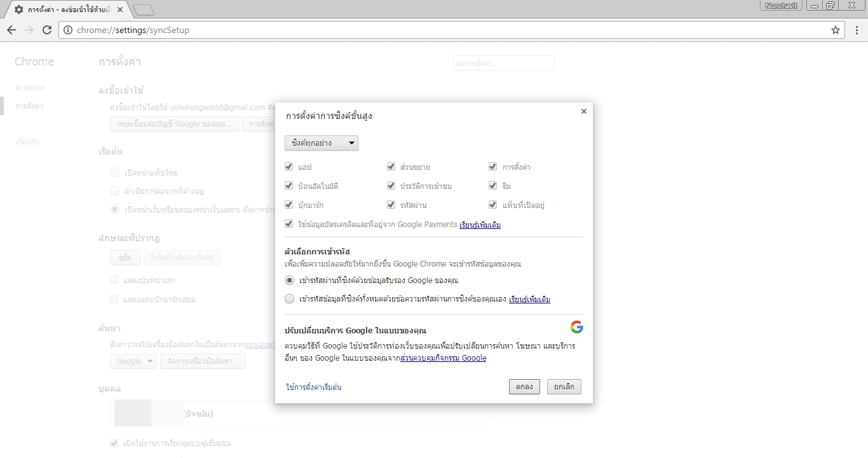Open a new tab with the new-tab button
This screenshot has height=458, width=868.
144,10
